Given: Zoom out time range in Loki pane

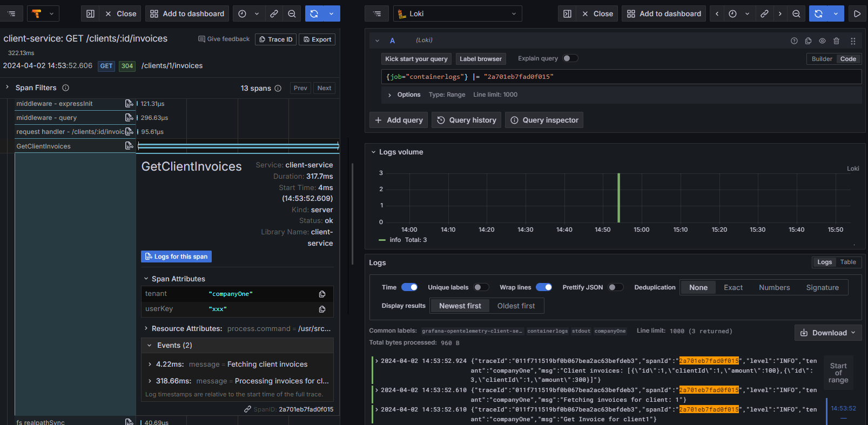Looking at the screenshot, I should point(796,14).
